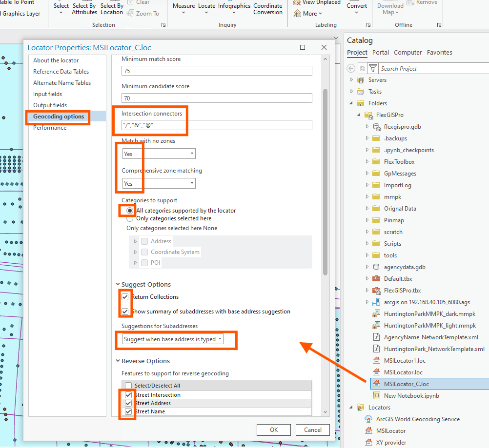489x448 pixels.
Task: Uncheck Return Collections
Action: [x=125, y=296]
